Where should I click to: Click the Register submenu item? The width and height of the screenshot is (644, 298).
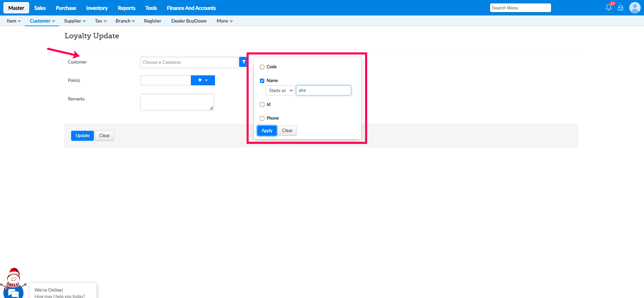(153, 21)
